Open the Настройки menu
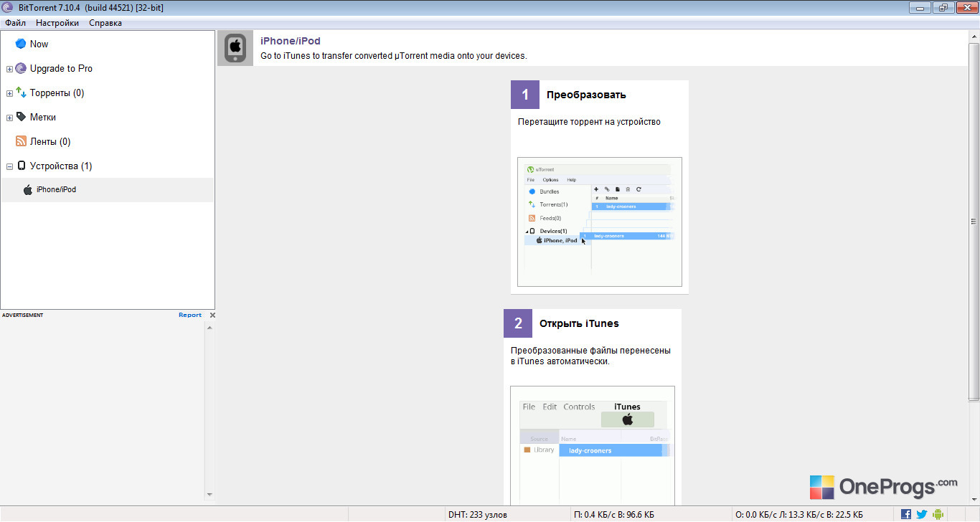This screenshot has height=522, width=980. [57, 23]
